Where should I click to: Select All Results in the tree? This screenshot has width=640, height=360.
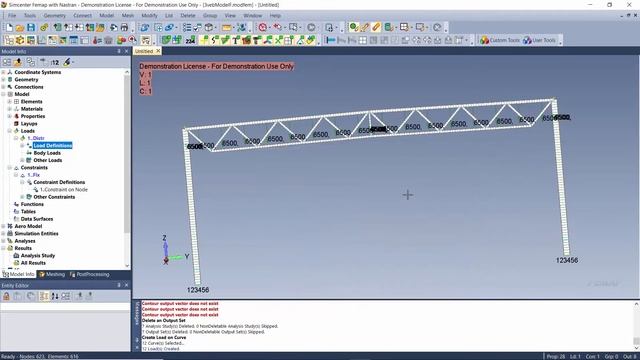click(33, 263)
